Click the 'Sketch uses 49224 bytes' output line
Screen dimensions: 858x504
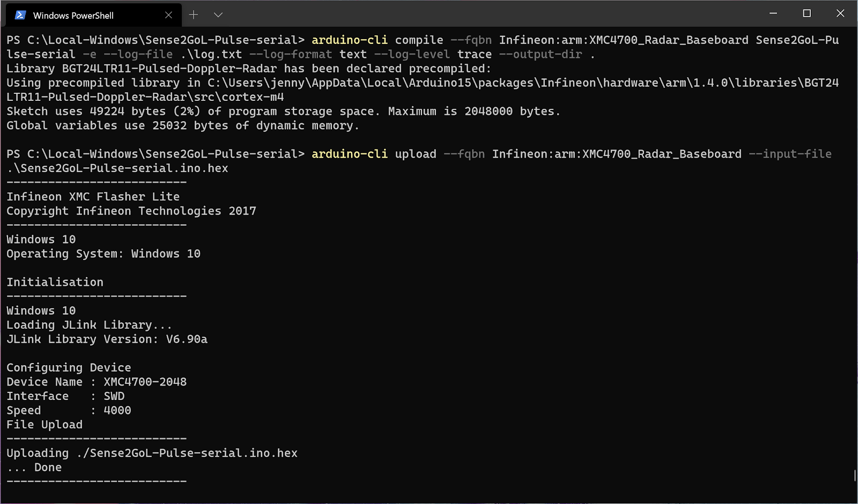point(284,112)
